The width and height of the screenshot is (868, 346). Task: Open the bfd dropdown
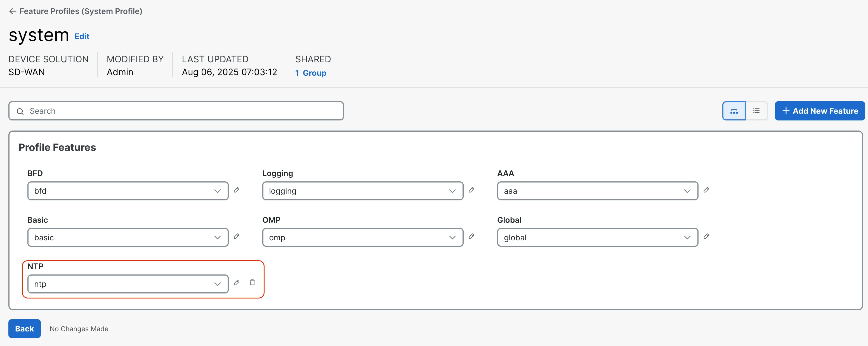pyautogui.click(x=128, y=191)
